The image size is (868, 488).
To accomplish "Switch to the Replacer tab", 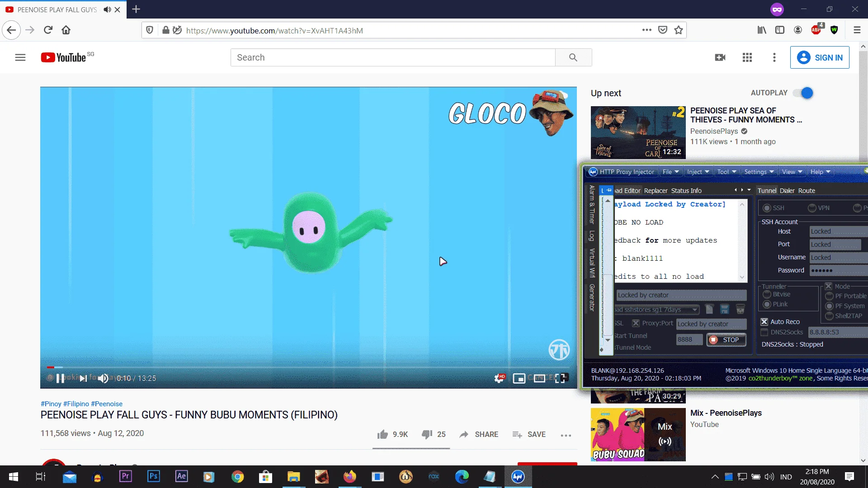I will click(656, 191).
